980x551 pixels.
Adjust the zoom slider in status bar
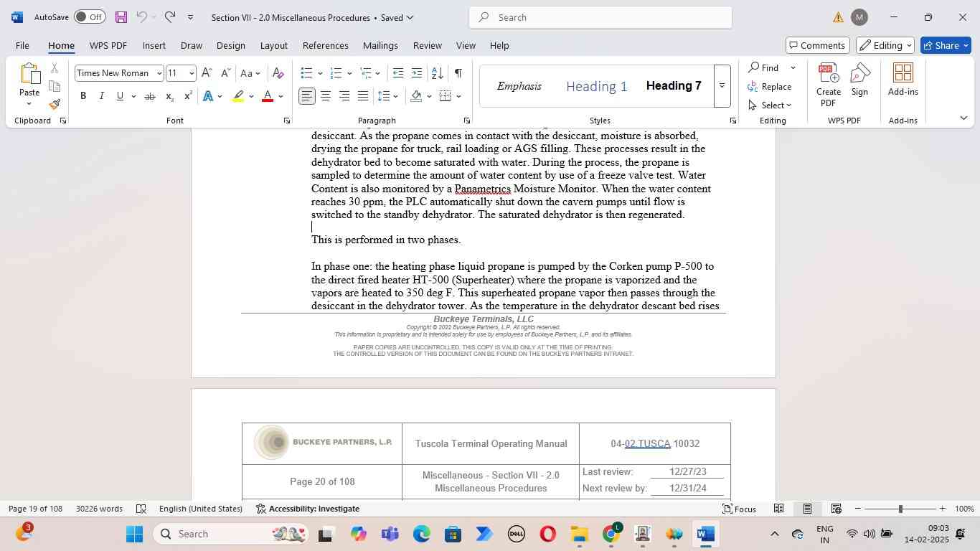pos(900,509)
